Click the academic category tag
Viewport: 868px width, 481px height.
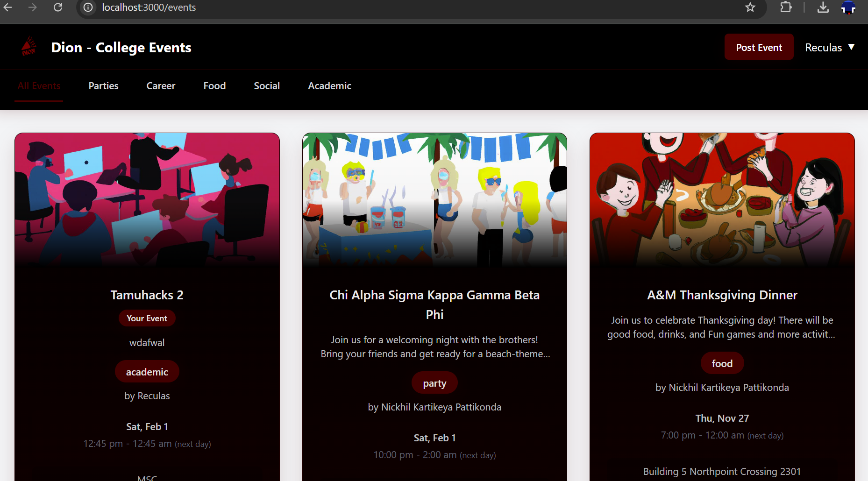click(x=147, y=372)
